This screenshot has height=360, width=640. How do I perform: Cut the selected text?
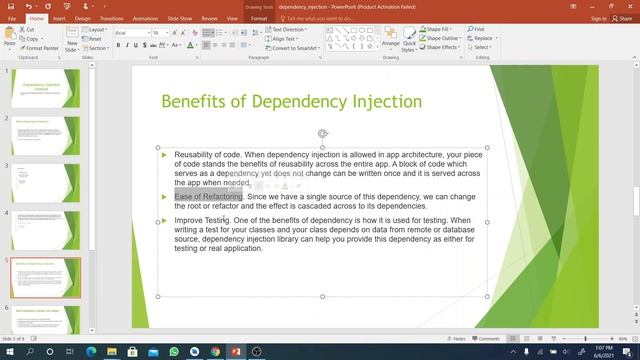[x=27, y=30]
